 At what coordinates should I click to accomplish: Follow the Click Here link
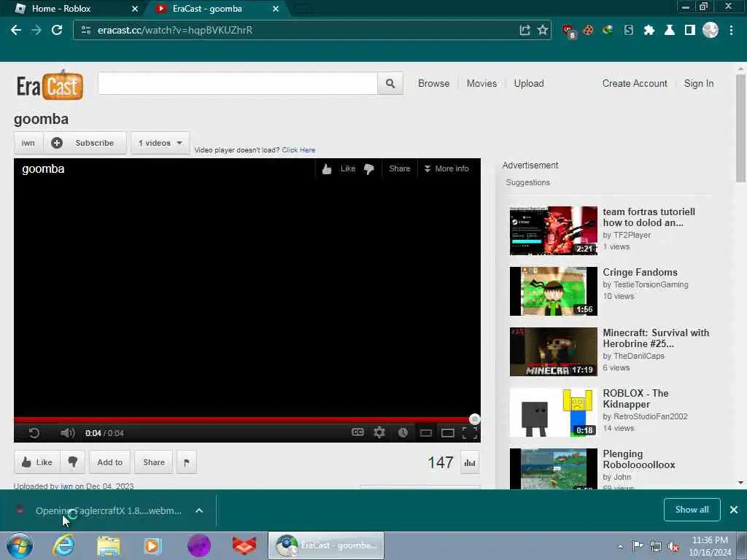pyautogui.click(x=298, y=150)
